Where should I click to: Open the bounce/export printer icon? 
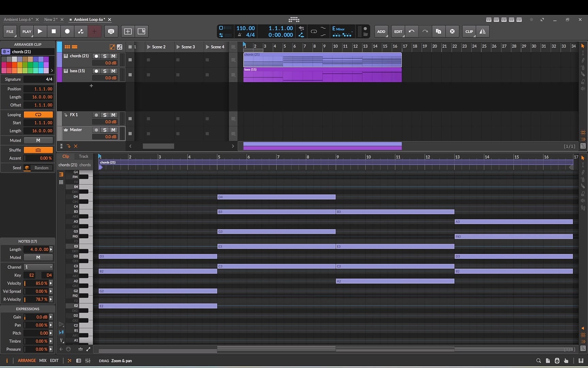tap(111, 31)
